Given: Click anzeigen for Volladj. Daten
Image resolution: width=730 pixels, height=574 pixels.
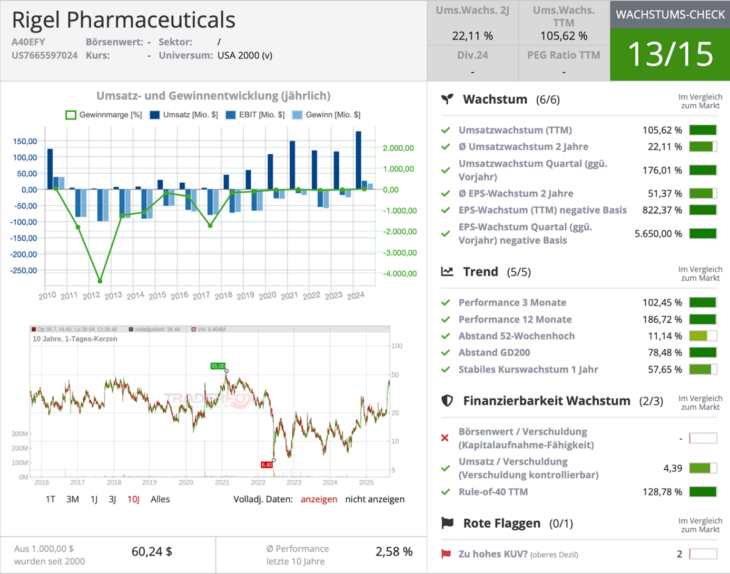Looking at the screenshot, I should (x=319, y=499).
